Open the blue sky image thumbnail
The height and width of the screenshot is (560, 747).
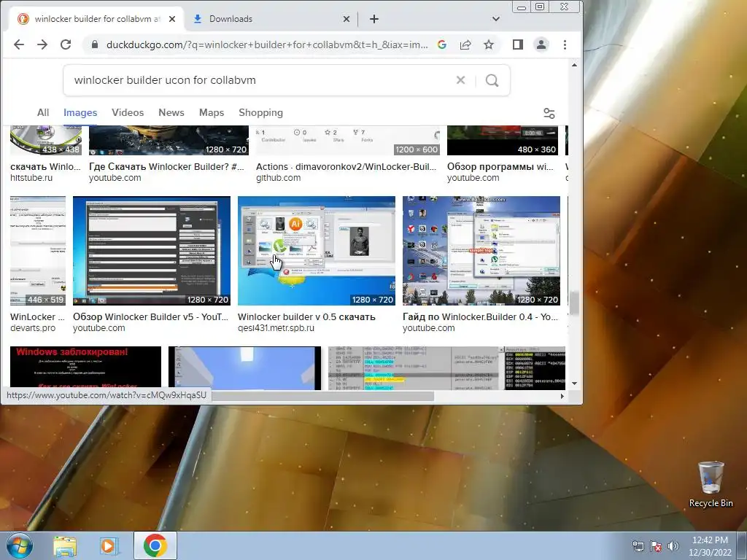[245, 368]
